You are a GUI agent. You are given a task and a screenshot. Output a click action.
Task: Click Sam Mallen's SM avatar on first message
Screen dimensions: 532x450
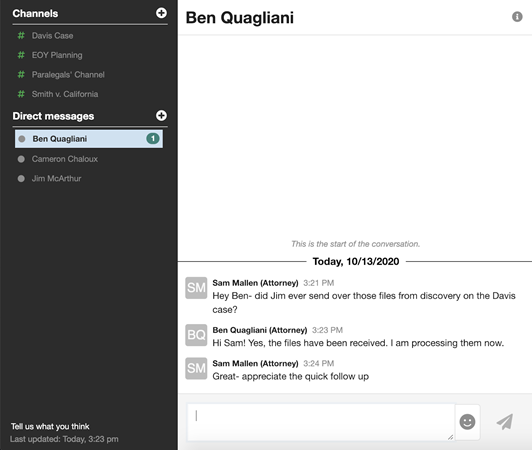[x=196, y=288]
